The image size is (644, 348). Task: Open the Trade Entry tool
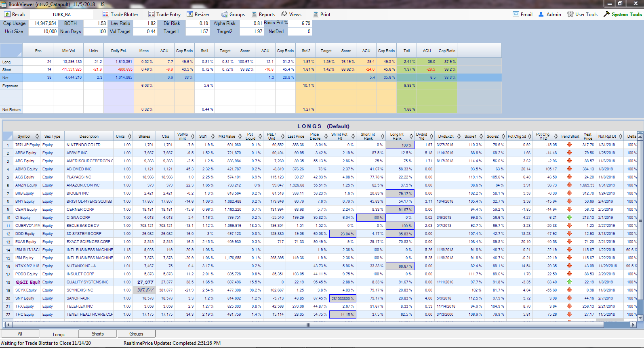[164, 15]
